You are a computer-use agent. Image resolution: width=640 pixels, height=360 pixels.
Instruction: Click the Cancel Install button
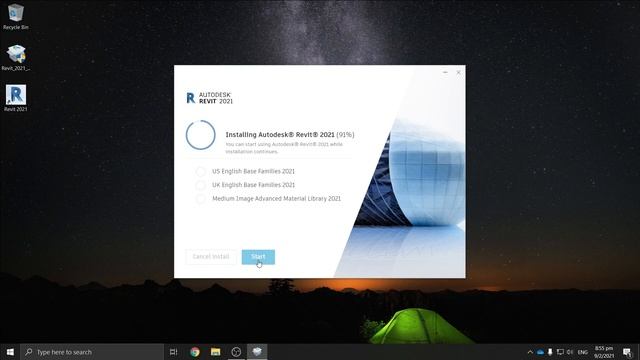[211, 257]
